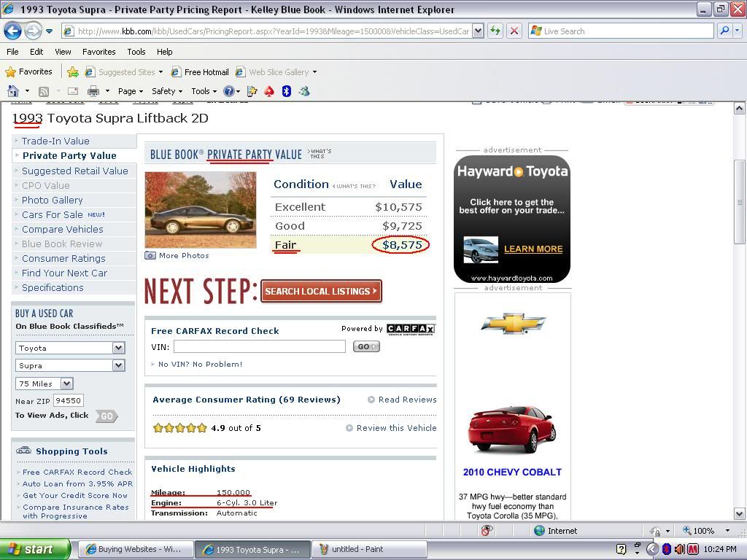Image resolution: width=747 pixels, height=560 pixels.
Task: Click the Bluetooth icon in IE toolbar
Action: (x=286, y=91)
